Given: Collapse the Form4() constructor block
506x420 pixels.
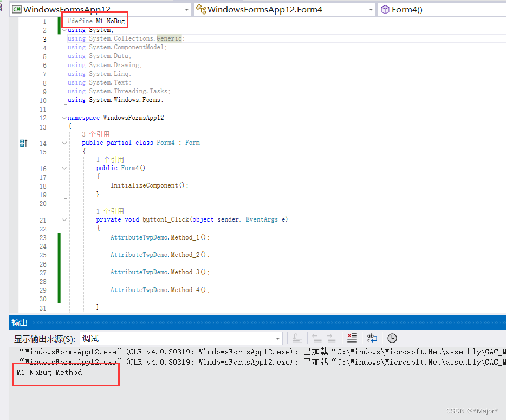Looking at the screenshot, I should 64,168.
